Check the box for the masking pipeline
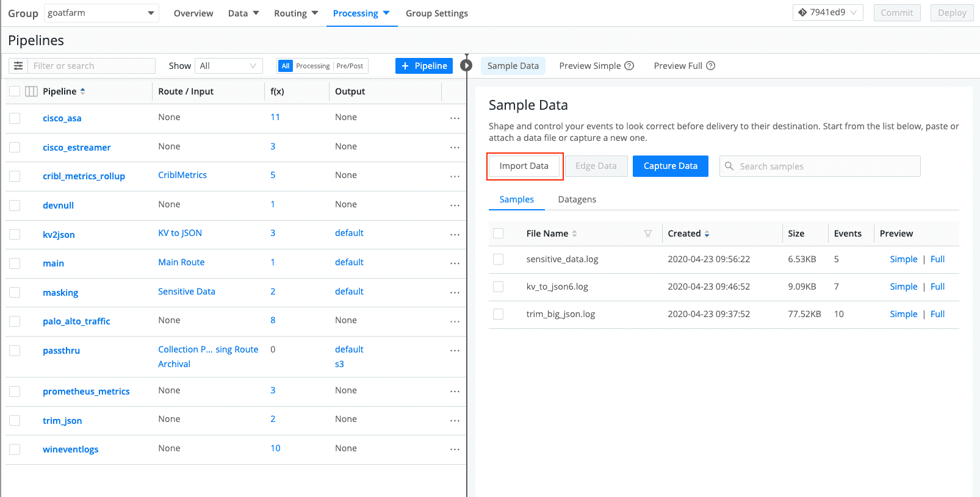980x497 pixels. [15, 293]
